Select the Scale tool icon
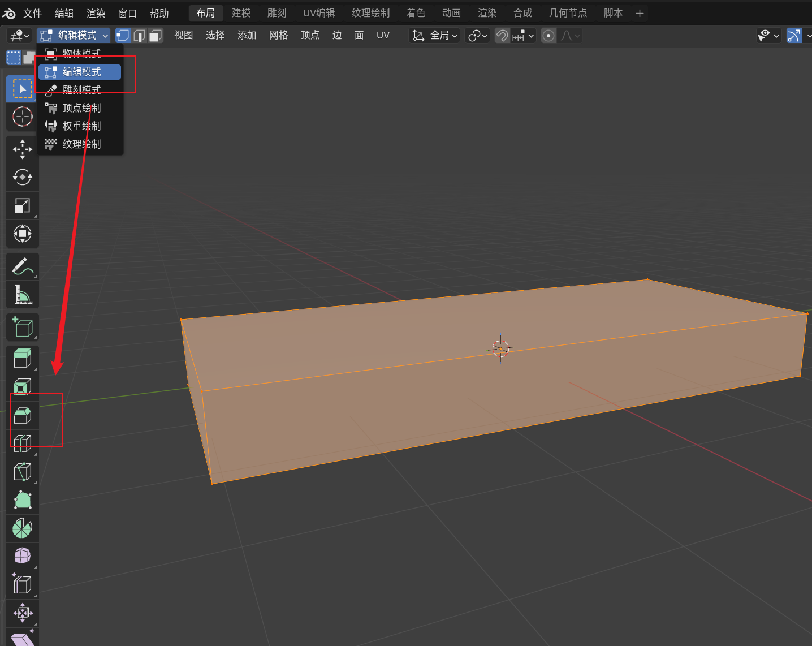This screenshot has height=646, width=812. coord(23,205)
